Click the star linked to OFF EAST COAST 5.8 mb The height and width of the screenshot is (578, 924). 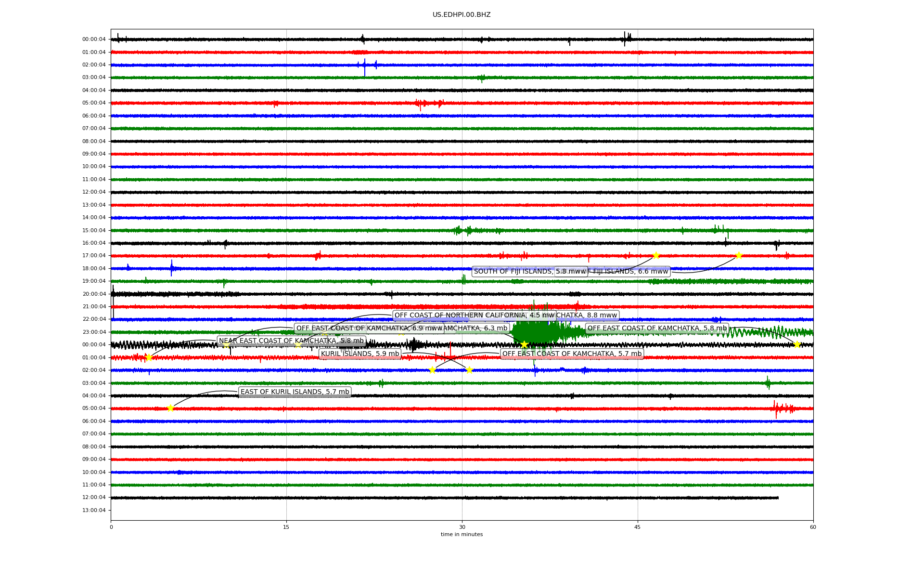coord(797,344)
